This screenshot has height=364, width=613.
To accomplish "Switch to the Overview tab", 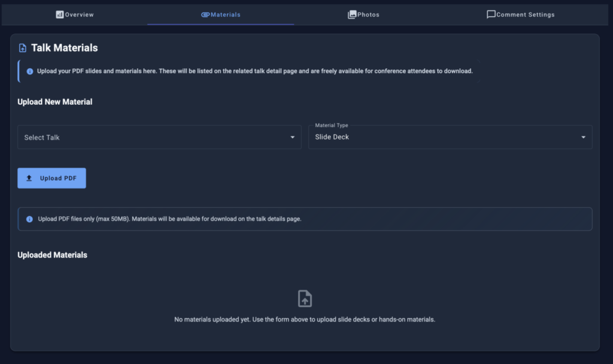I will pyautogui.click(x=75, y=15).
